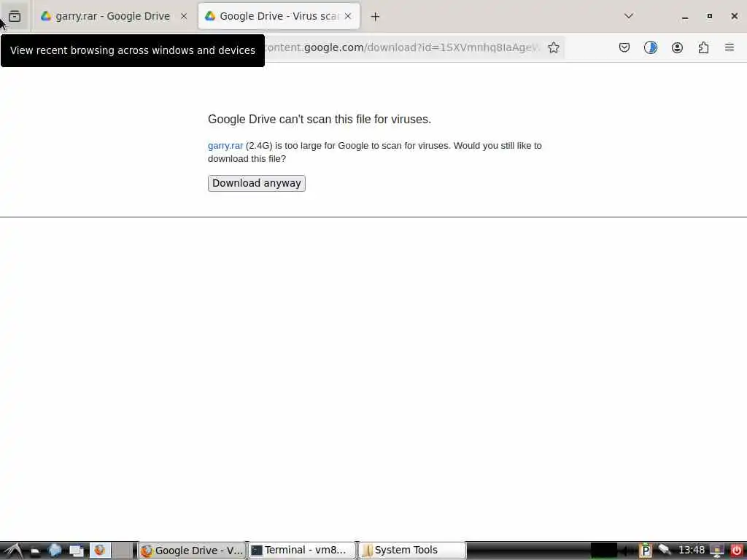Screen dimensions: 747x560
Task: Click the network plug tray icon
Action: click(665, 550)
